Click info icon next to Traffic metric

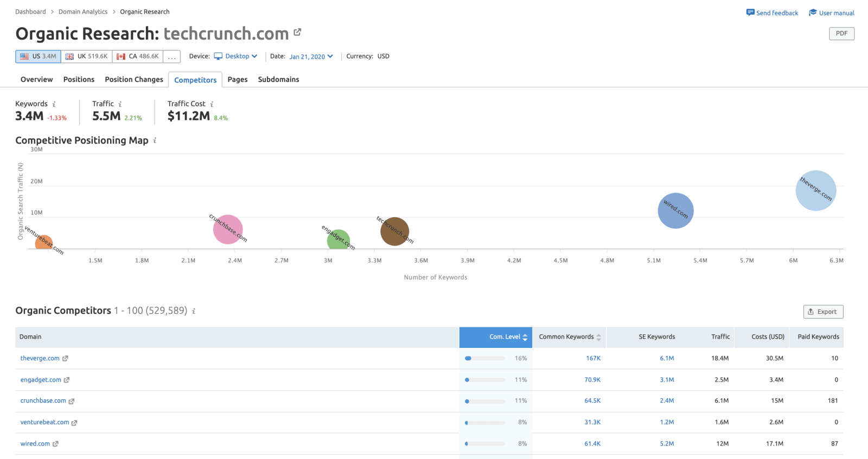pos(120,104)
